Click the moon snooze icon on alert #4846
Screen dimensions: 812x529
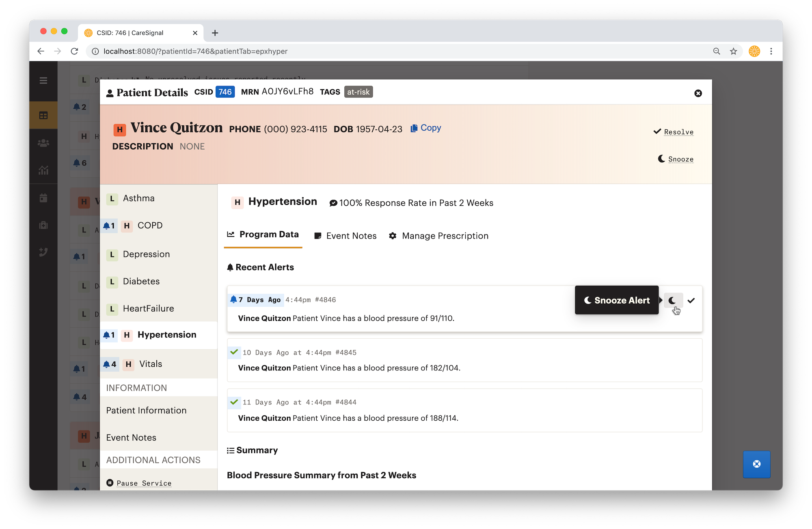tap(672, 301)
